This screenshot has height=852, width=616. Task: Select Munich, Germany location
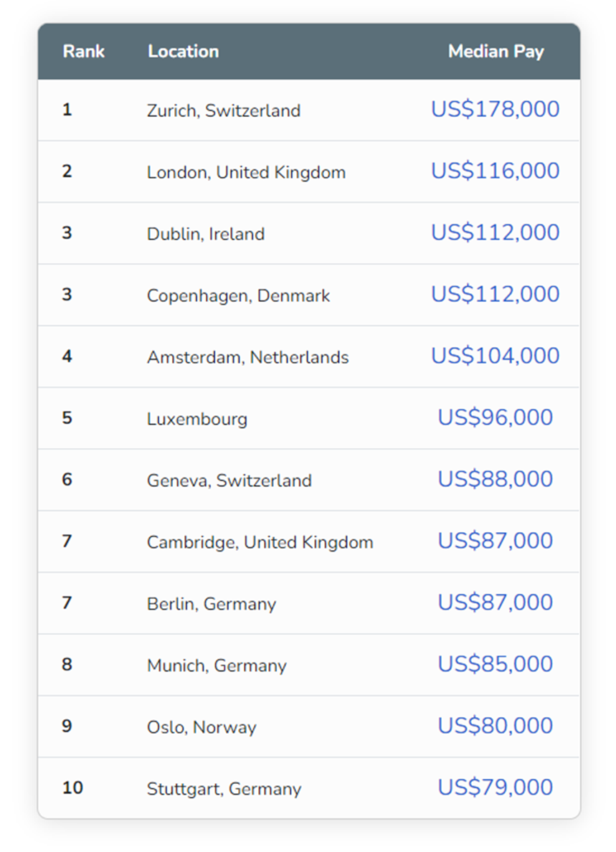217,666
